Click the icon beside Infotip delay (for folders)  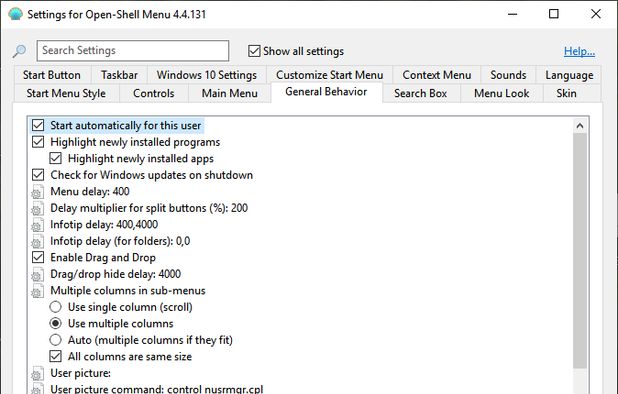click(37, 242)
